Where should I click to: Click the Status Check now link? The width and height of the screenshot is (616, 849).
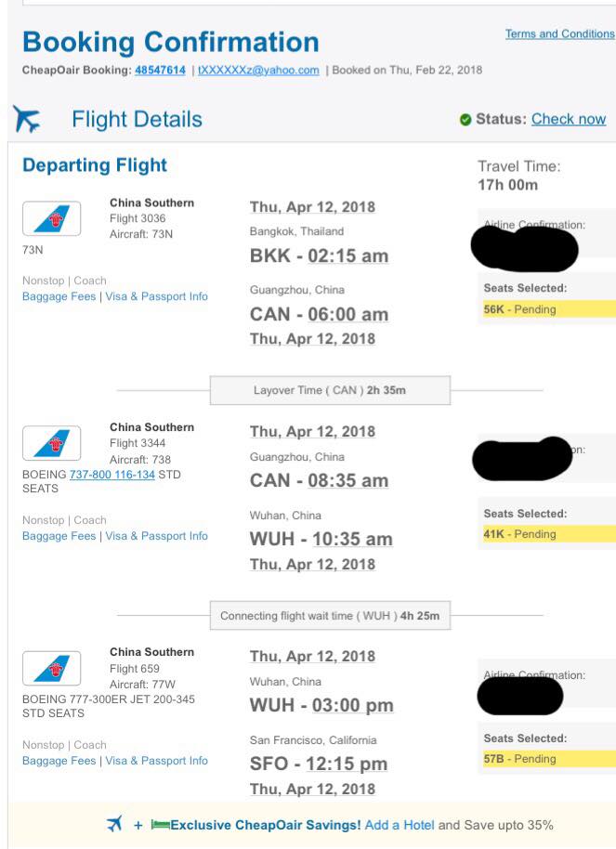pyautogui.click(x=569, y=119)
